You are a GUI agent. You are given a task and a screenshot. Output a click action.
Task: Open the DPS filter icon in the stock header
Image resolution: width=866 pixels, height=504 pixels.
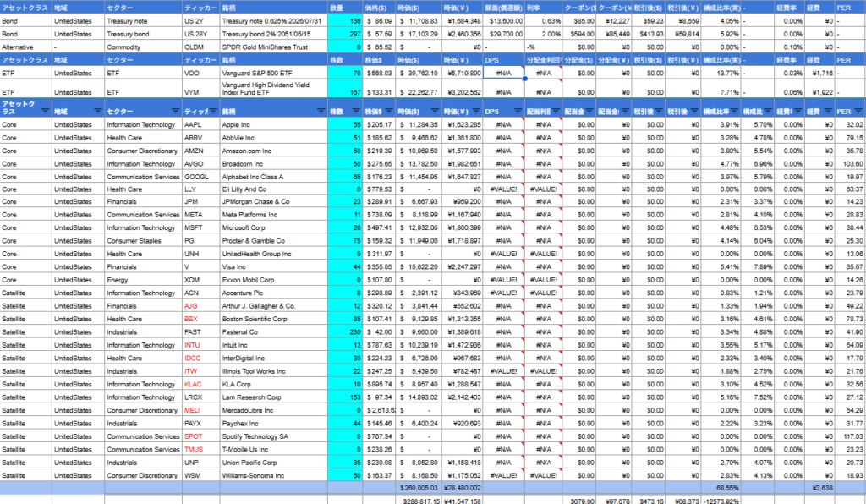(518, 111)
